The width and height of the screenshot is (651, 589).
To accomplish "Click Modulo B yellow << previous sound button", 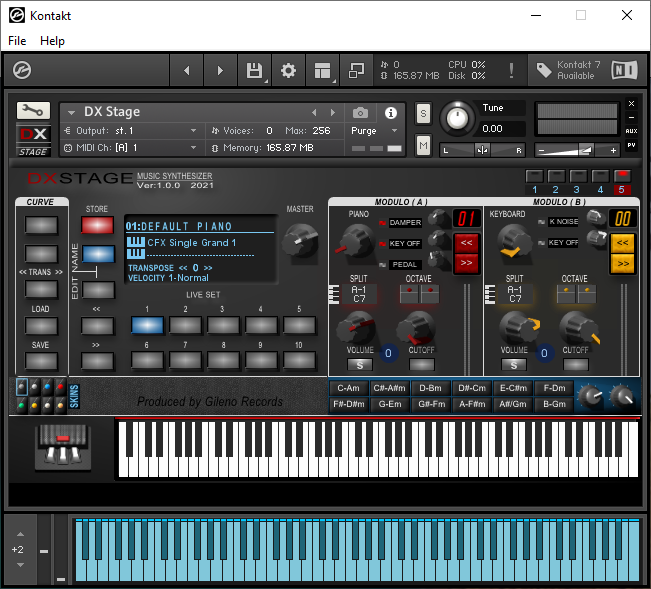I will coord(622,243).
